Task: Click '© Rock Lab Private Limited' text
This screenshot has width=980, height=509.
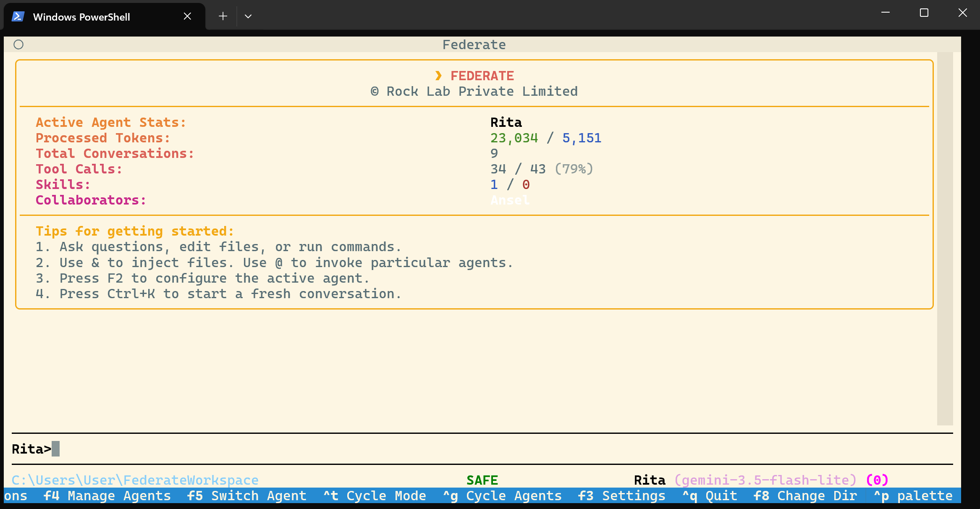Action: [474, 91]
